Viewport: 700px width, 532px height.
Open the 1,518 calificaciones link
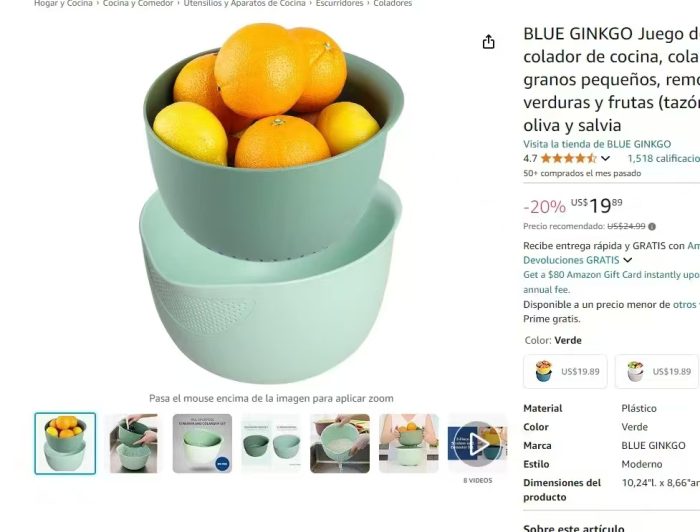tap(663, 158)
